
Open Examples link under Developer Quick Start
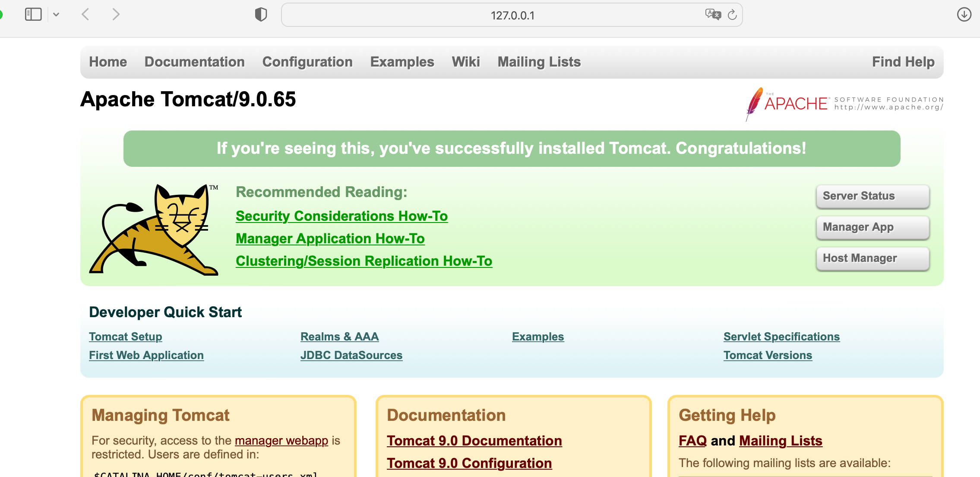click(538, 337)
